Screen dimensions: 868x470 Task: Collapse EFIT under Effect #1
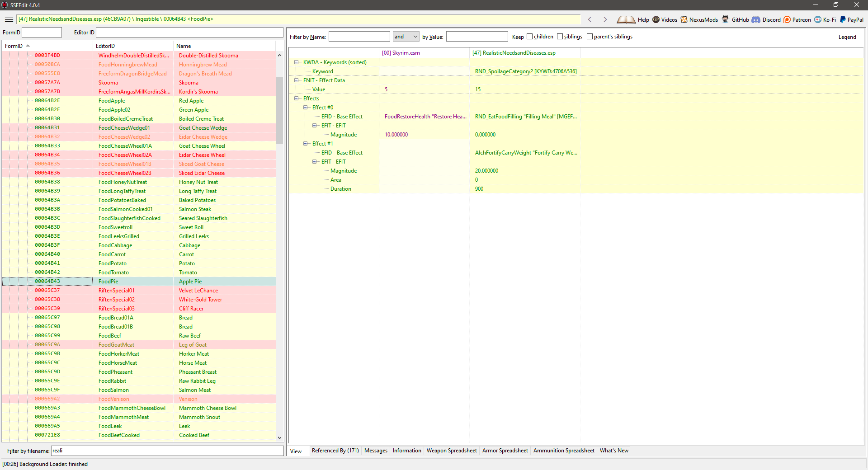[x=315, y=162]
